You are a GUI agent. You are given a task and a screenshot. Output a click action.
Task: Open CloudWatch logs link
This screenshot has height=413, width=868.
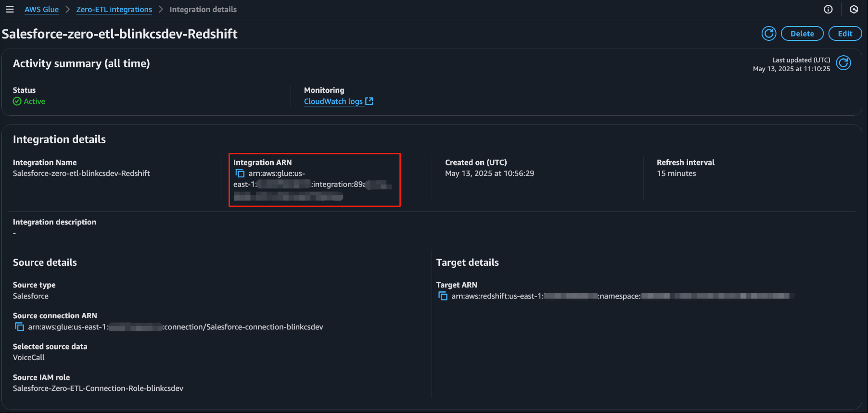[333, 101]
